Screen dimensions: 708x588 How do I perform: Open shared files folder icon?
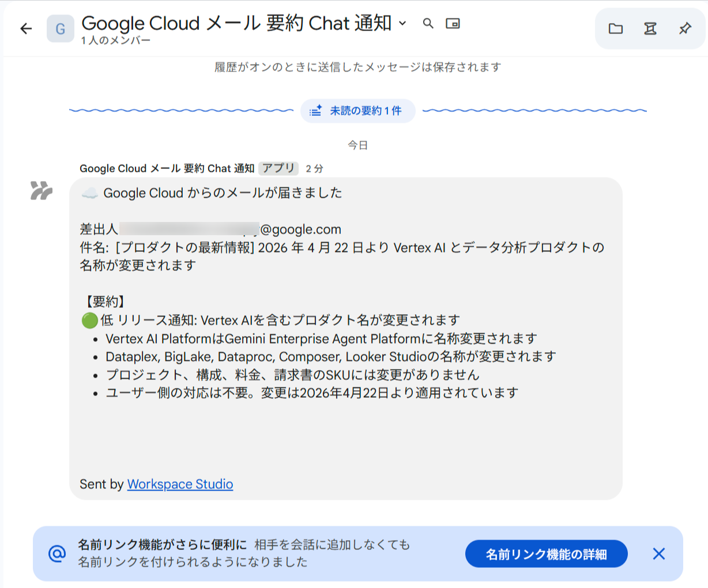(616, 28)
